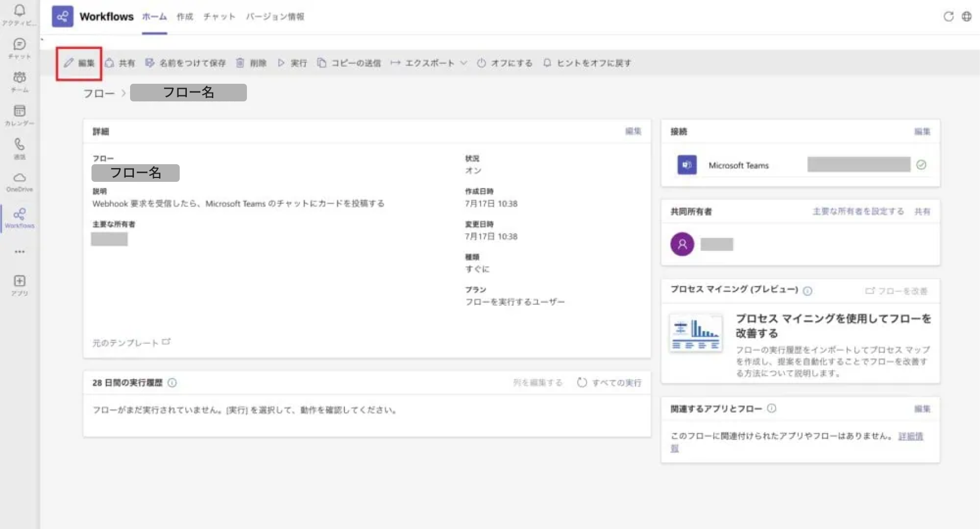Open OneDrive cloud icon in sidebar
980x529 pixels.
(19, 179)
